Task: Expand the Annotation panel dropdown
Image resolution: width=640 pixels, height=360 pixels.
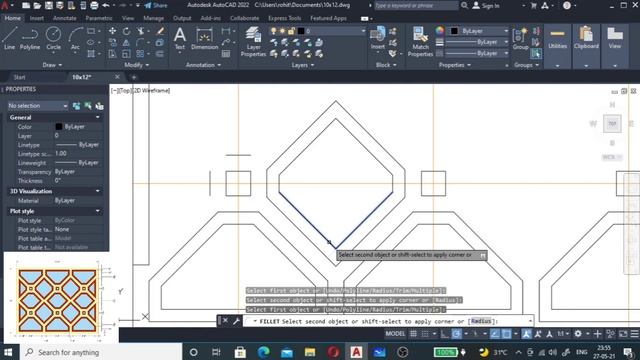Action: coord(203,65)
